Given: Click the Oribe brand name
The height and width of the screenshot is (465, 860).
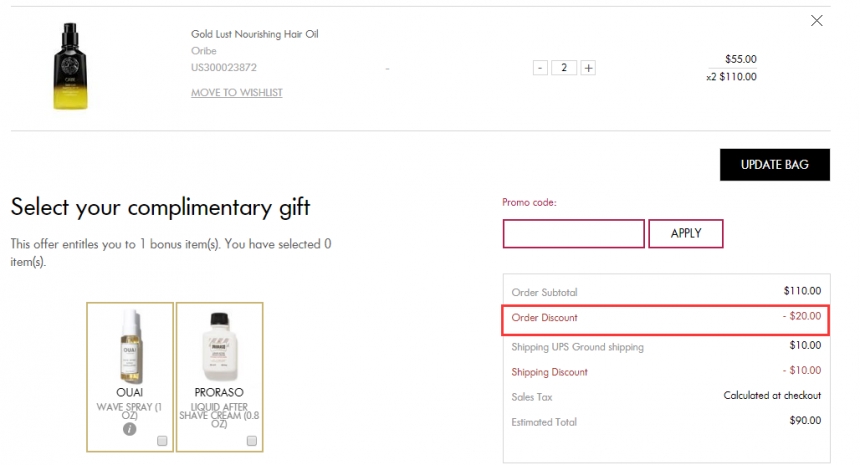Looking at the screenshot, I should point(203,51).
